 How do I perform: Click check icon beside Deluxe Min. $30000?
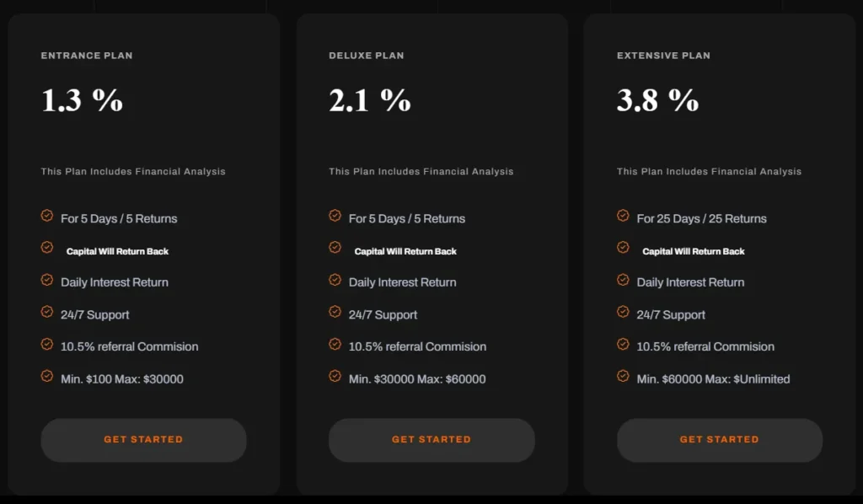coord(335,376)
